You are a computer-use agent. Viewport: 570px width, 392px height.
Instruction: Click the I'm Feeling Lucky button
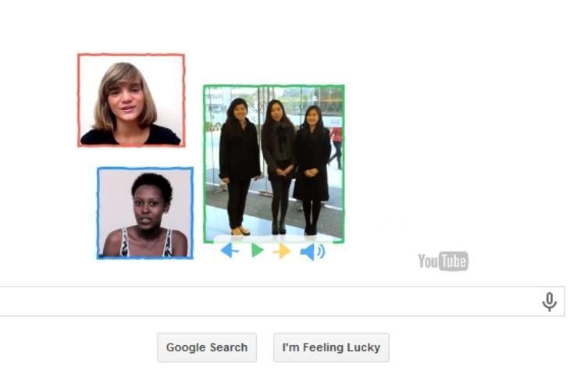point(331,347)
